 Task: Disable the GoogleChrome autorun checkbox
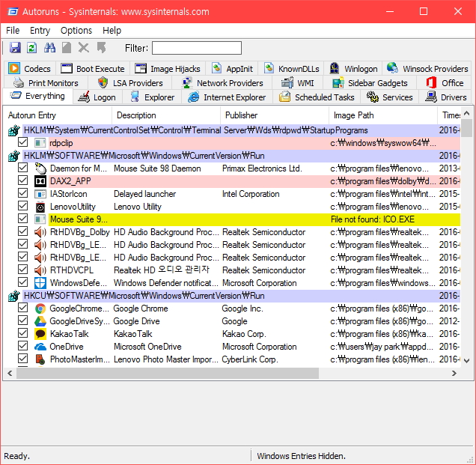(x=22, y=308)
